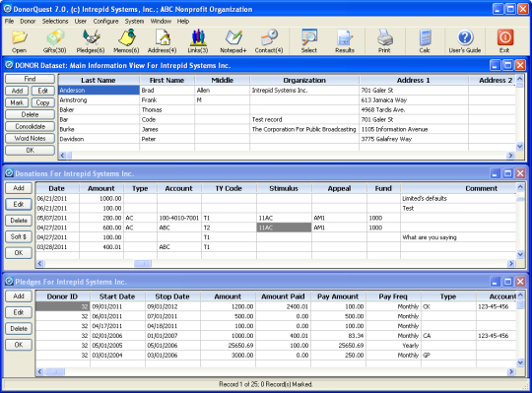Click the Donations window title icon

(x=9, y=173)
